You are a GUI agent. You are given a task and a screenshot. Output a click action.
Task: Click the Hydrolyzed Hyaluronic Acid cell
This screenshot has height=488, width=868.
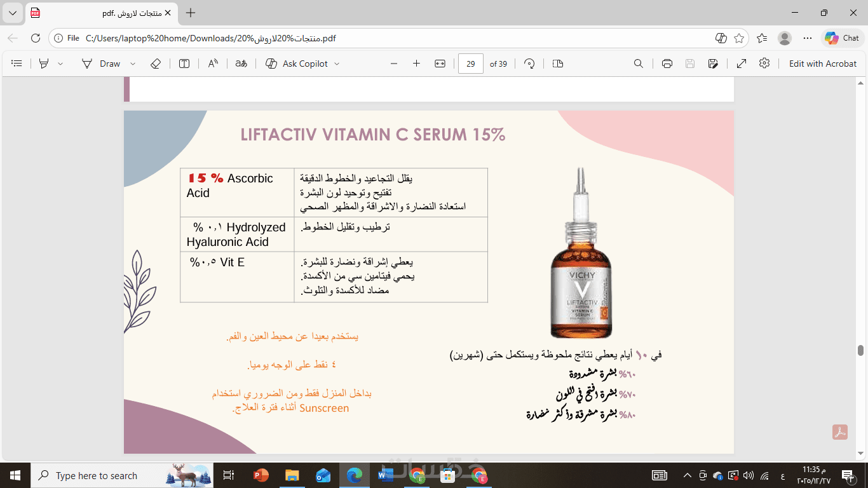237,234
